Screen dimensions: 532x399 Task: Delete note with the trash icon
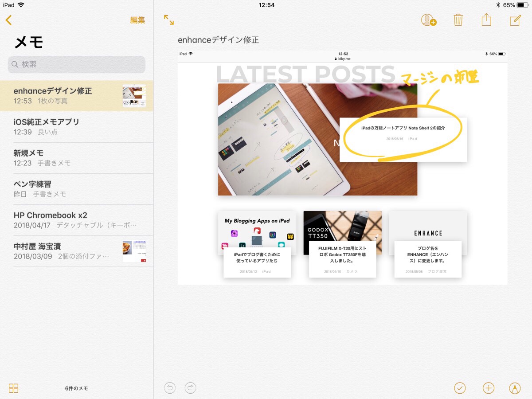coord(458,20)
